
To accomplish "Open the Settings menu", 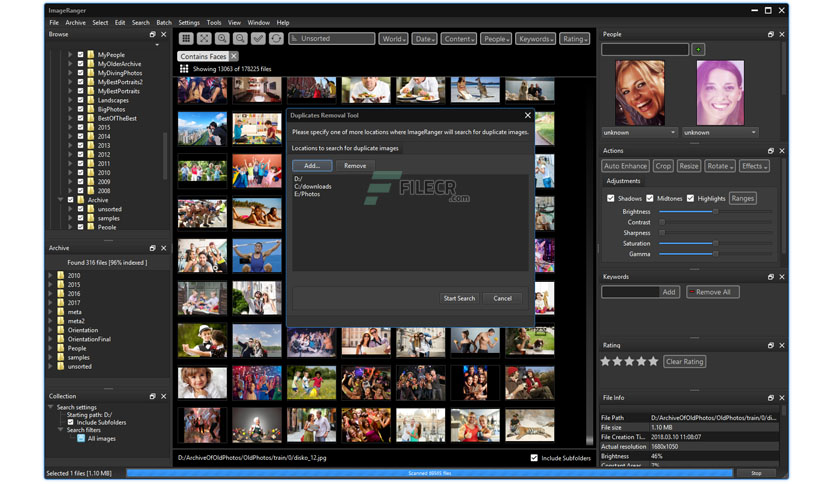I will point(189,22).
